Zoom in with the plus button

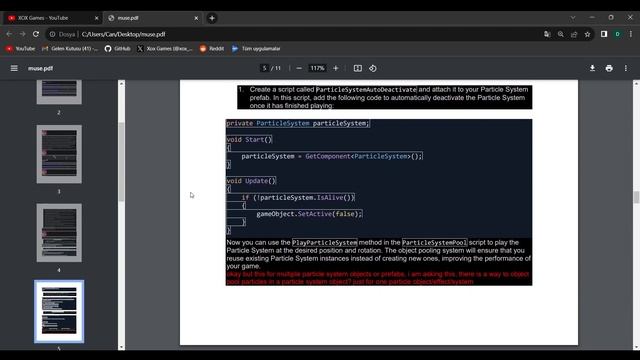tap(336, 68)
